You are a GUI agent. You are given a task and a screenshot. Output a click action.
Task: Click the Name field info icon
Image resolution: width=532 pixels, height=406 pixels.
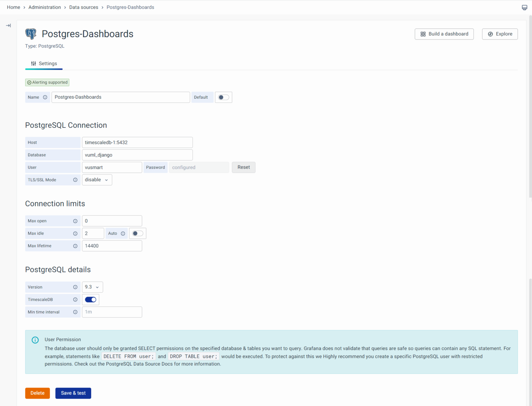point(45,97)
